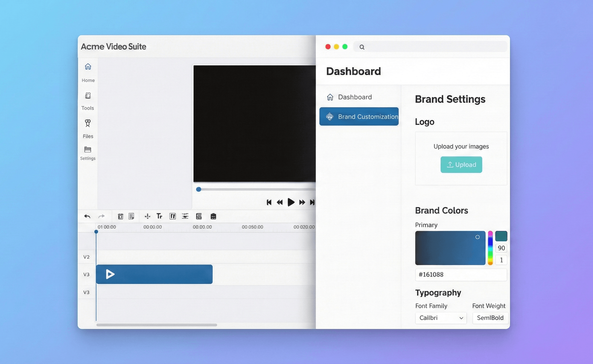The width and height of the screenshot is (593, 364).
Task: Click the rewind playback button
Action: click(280, 202)
